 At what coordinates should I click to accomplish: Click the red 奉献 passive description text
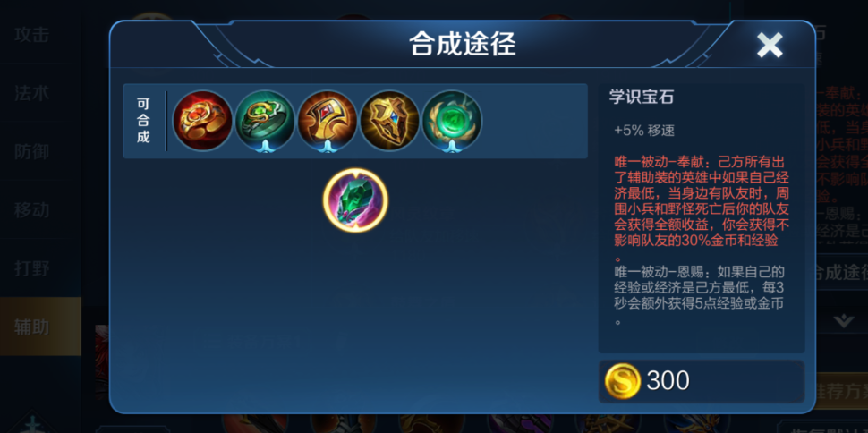pyautogui.click(x=702, y=208)
